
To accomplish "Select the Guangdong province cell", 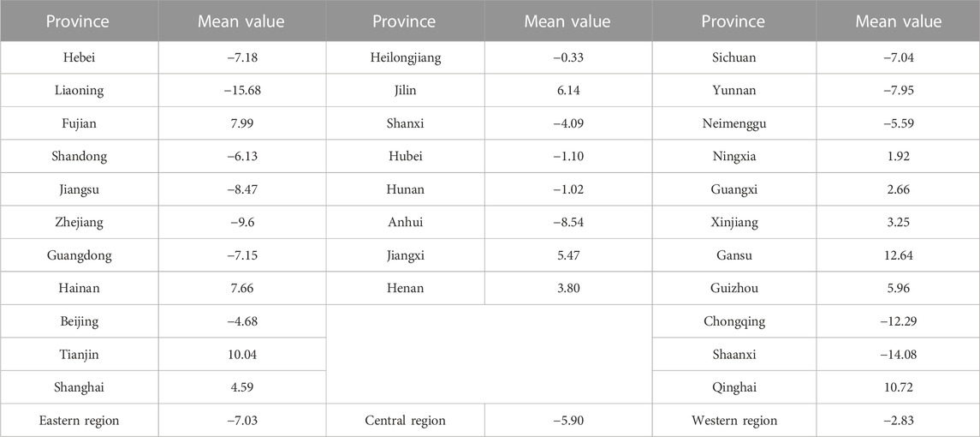I will (x=79, y=255).
